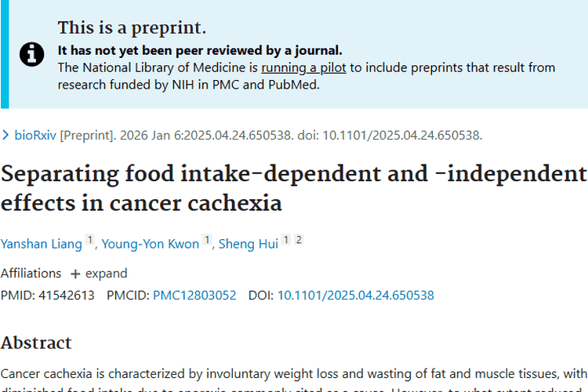Click affiliation superscript 1 after Yanshan Liang
Image resolution: width=588 pixels, height=392 pixels.
(89, 241)
